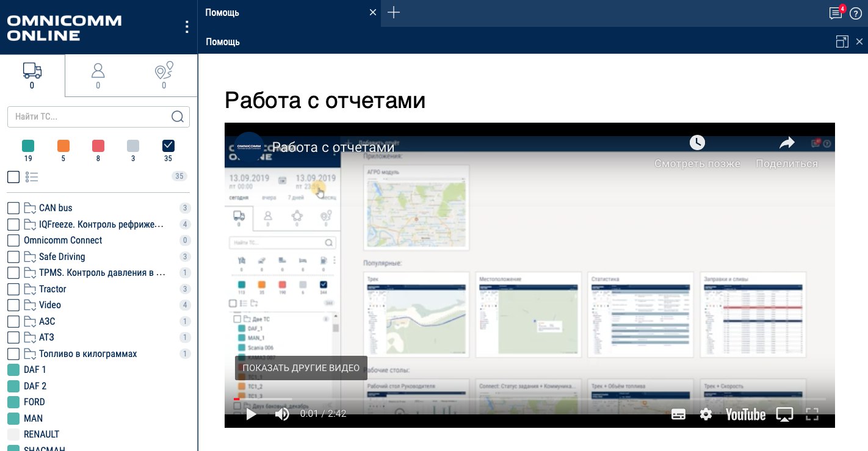Check the IQFreeze group checkbox
Image resolution: width=868 pixels, height=451 pixels.
point(13,225)
